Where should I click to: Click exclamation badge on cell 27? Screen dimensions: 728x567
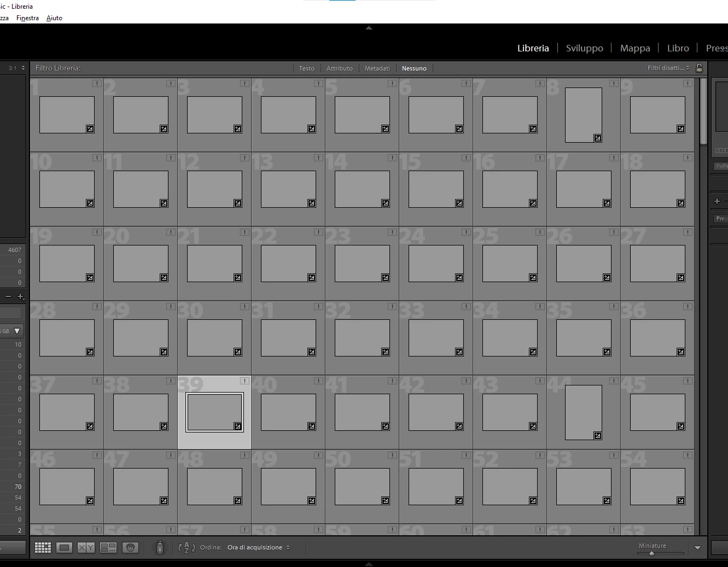[x=688, y=232]
